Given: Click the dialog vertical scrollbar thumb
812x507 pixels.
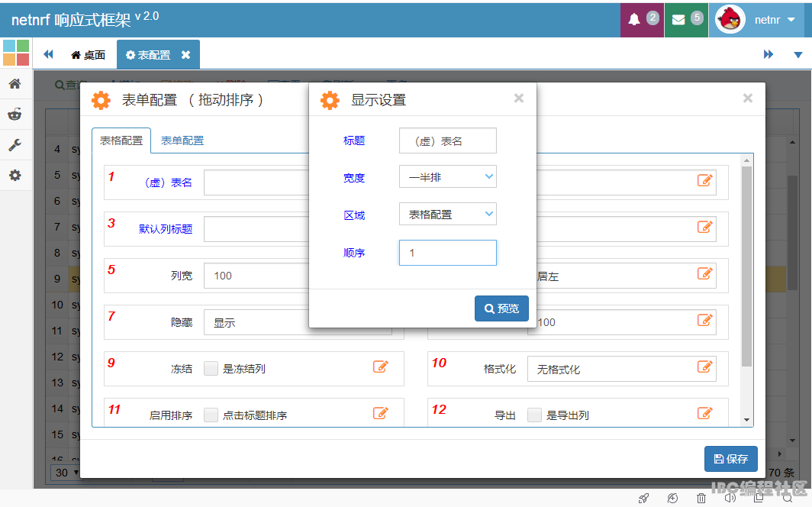Looking at the screenshot, I should (746, 266).
